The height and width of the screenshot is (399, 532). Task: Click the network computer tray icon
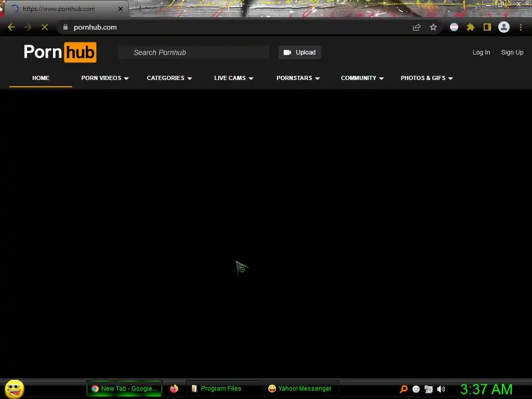(429, 389)
